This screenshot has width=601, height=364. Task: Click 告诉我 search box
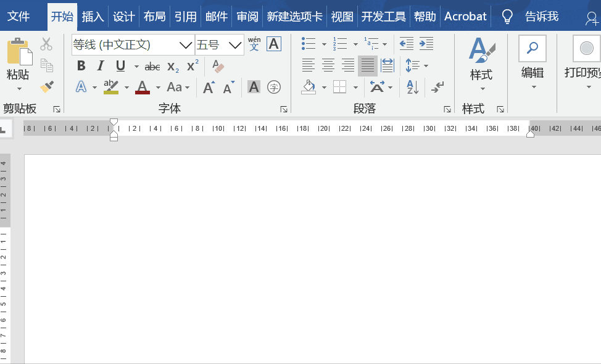coord(542,17)
